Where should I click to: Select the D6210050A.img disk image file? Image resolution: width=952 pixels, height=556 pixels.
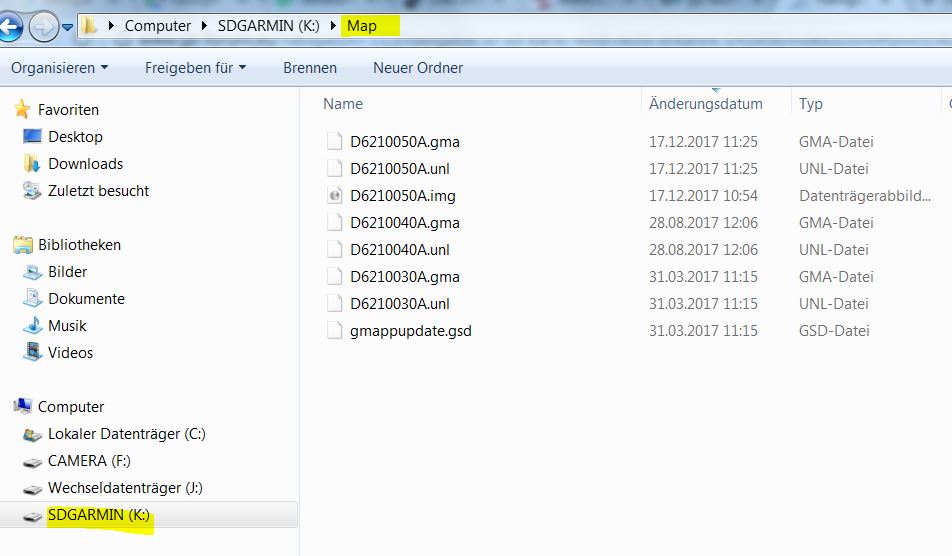pyautogui.click(x=402, y=196)
